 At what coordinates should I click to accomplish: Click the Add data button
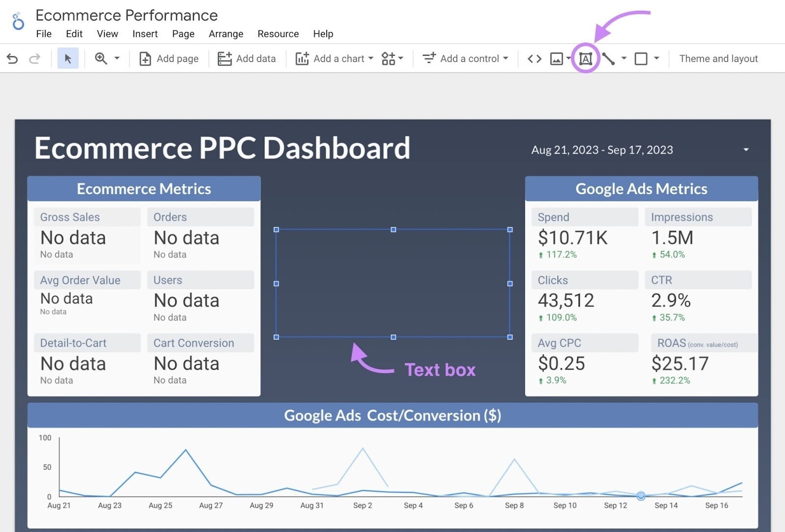tap(247, 59)
